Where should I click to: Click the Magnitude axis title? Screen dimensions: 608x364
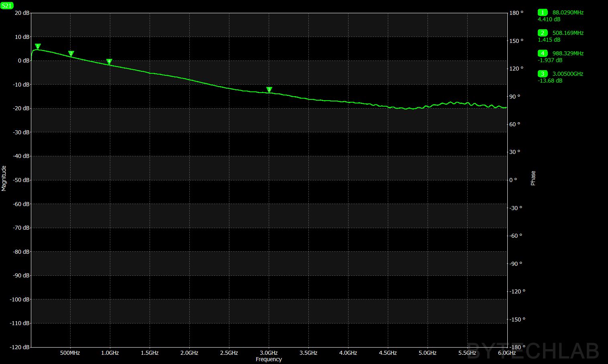pos(4,178)
